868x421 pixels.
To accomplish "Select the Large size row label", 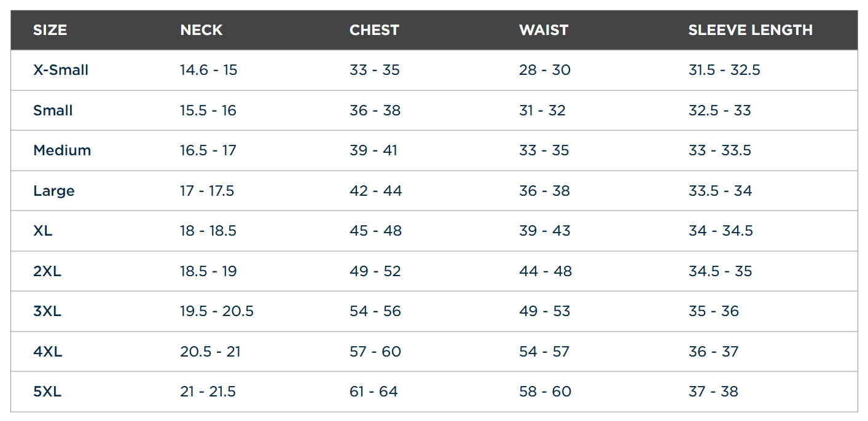I will click(x=54, y=191).
